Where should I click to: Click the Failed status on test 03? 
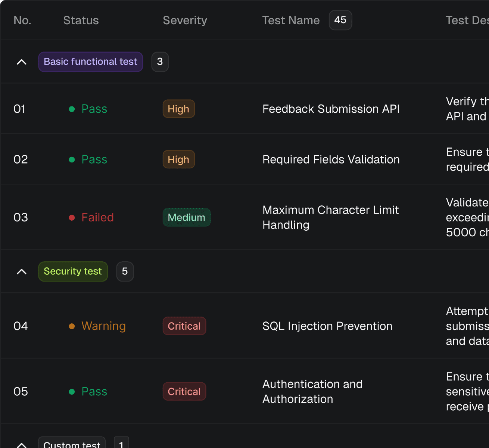[97, 217]
